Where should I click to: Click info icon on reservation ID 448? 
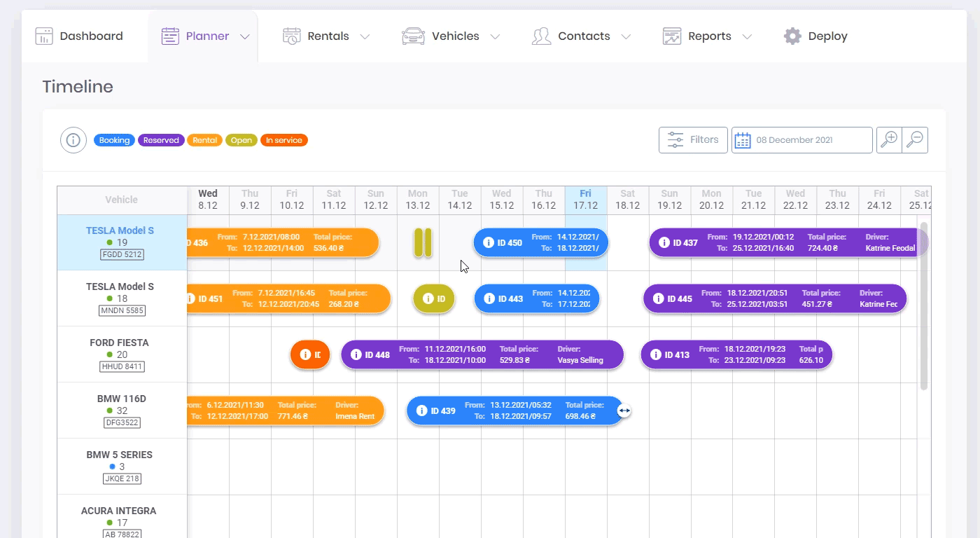(356, 355)
